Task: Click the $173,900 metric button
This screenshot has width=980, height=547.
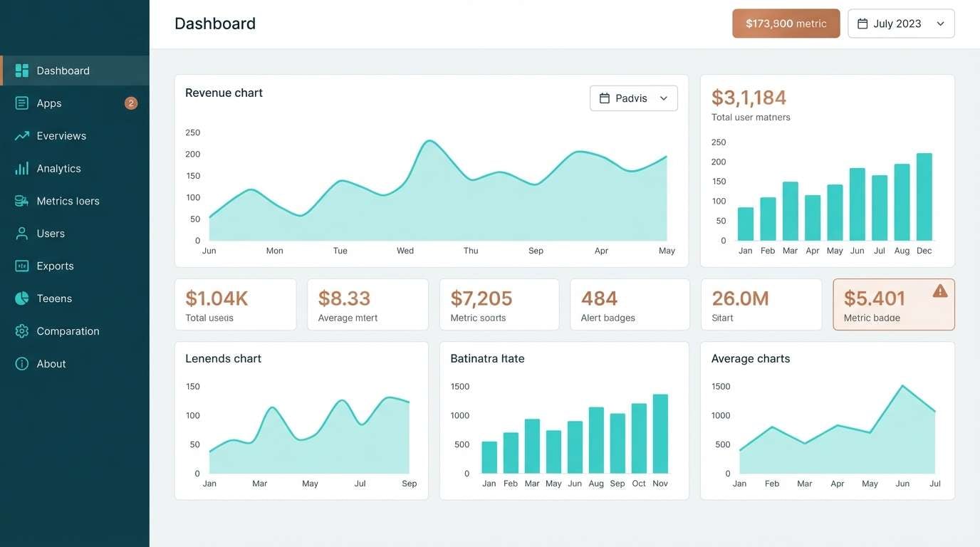Action: [x=786, y=23]
